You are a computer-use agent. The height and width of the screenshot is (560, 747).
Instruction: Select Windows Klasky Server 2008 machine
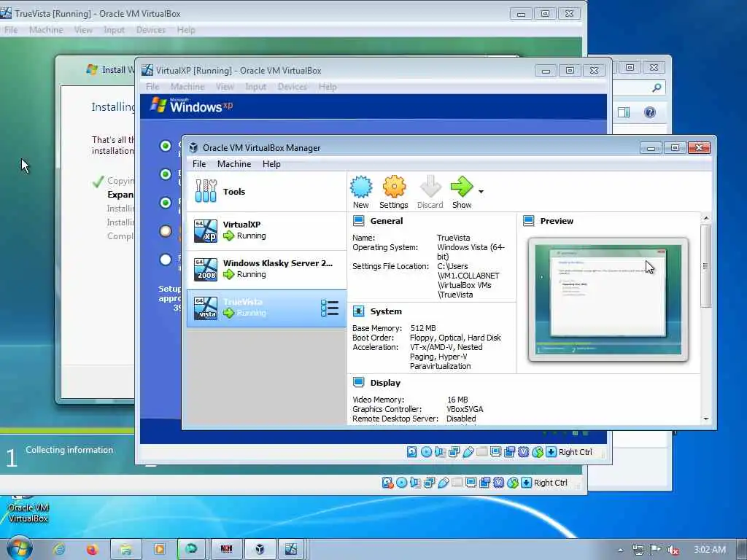[x=267, y=269]
